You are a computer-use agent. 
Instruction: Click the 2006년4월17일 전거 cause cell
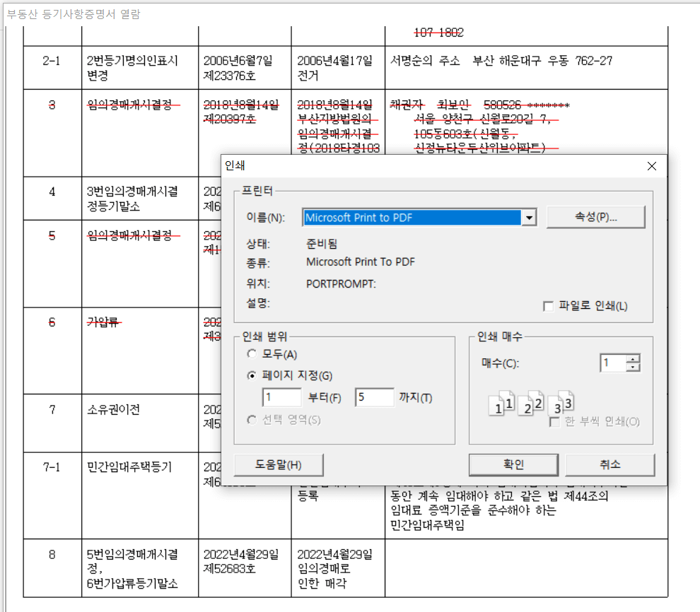point(338,67)
